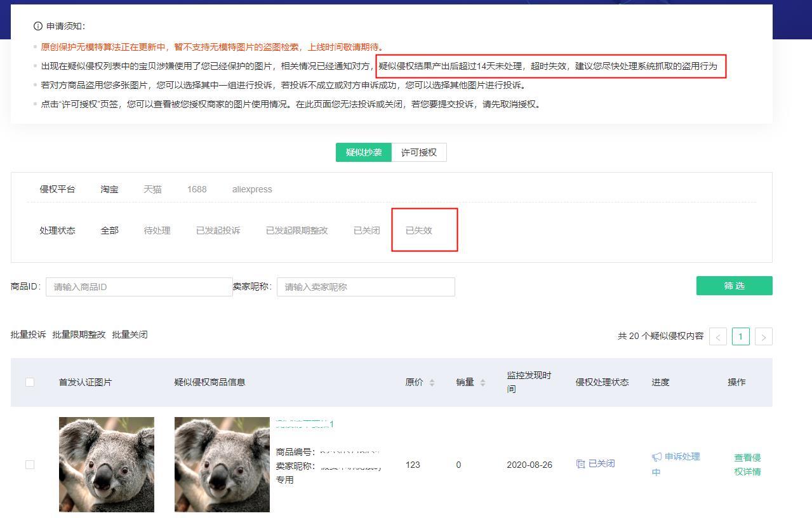812x518 pixels.
Task: Open the 首发认证图片 koala thumbnail
Action: click(x=107, y=465)
